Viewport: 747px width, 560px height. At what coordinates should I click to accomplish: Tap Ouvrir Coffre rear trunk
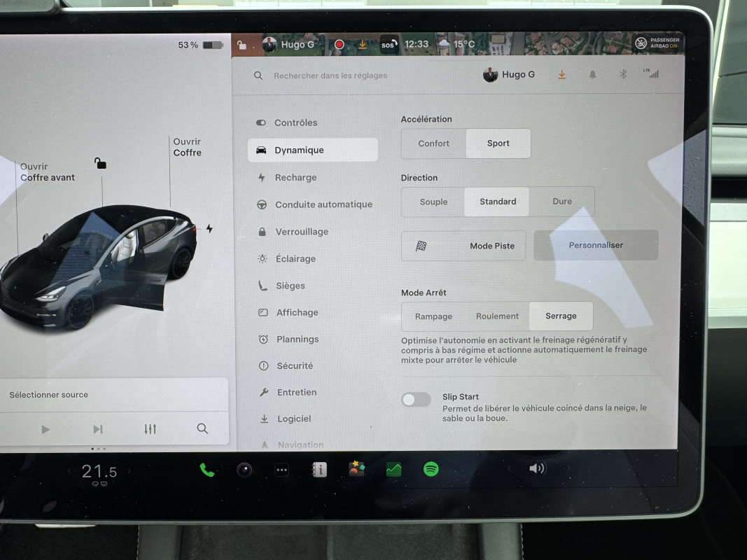(x=187, y=147)
